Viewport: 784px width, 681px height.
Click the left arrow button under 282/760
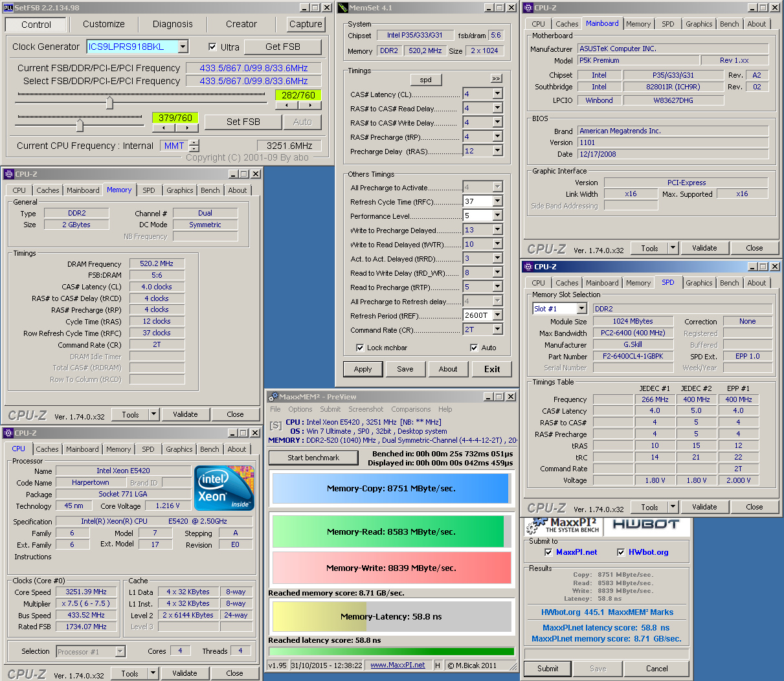click(286, 106)
